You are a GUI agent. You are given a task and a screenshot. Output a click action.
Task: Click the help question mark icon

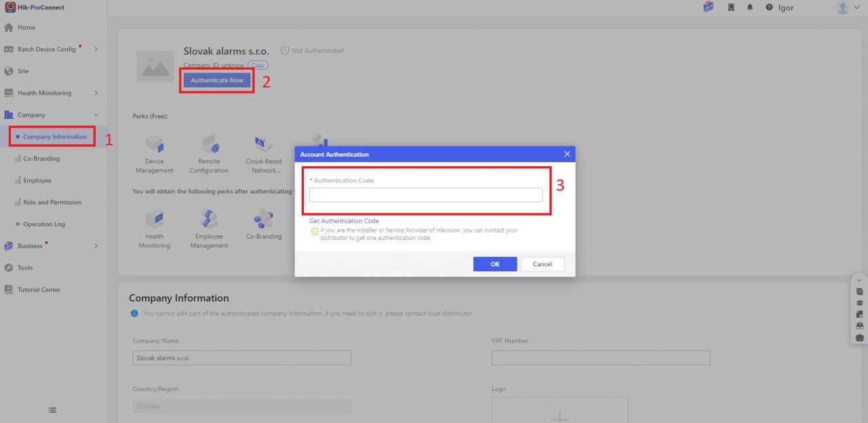769,8
